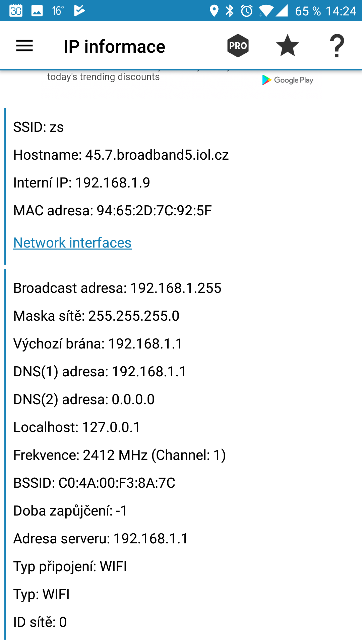Tap the alarm clock status icon
Viewport: 362px width, 644px height.
coord(247,11)
